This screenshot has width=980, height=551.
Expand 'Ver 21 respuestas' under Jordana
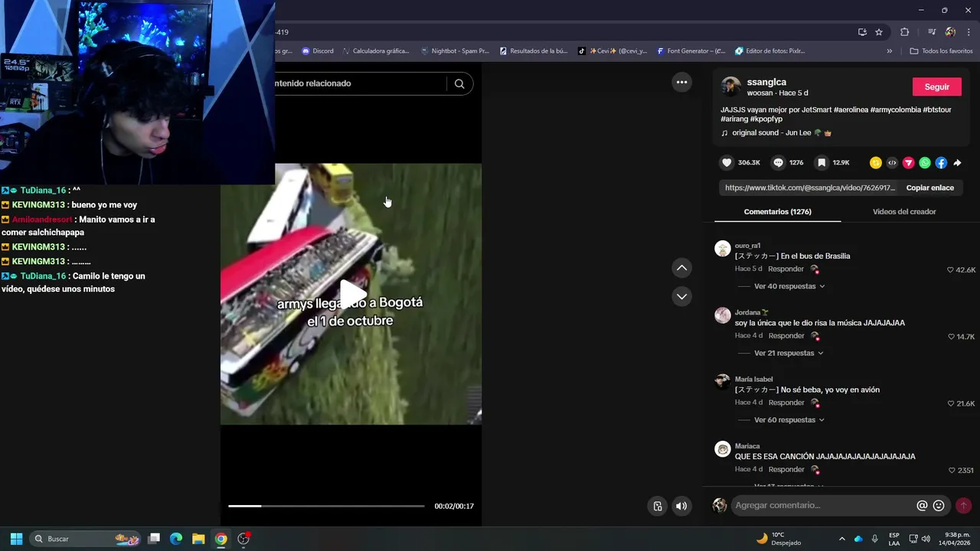coord(789,354)
